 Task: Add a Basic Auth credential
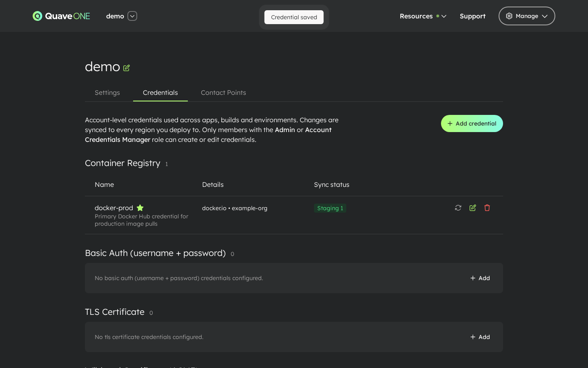click(x=480, y=278)
